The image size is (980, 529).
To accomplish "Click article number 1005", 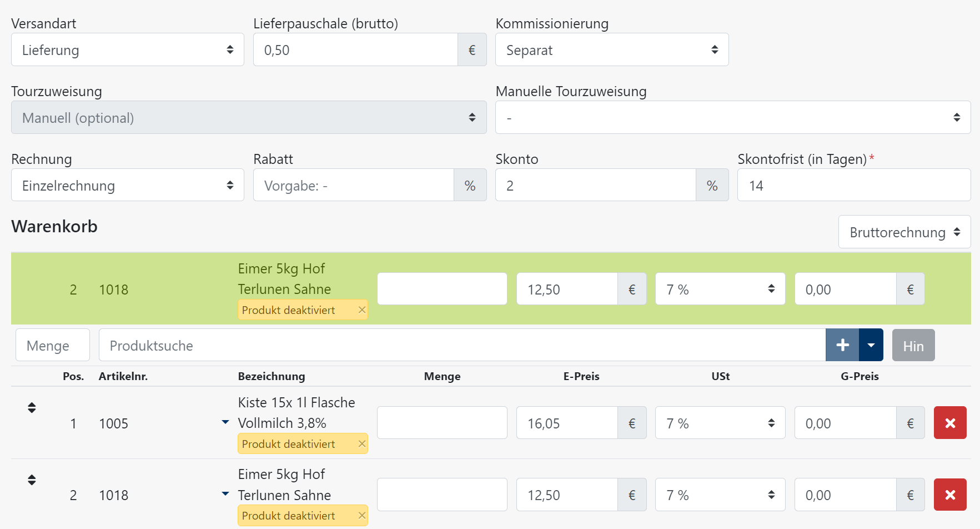I will pyautogui.click(x=113, y=423).
